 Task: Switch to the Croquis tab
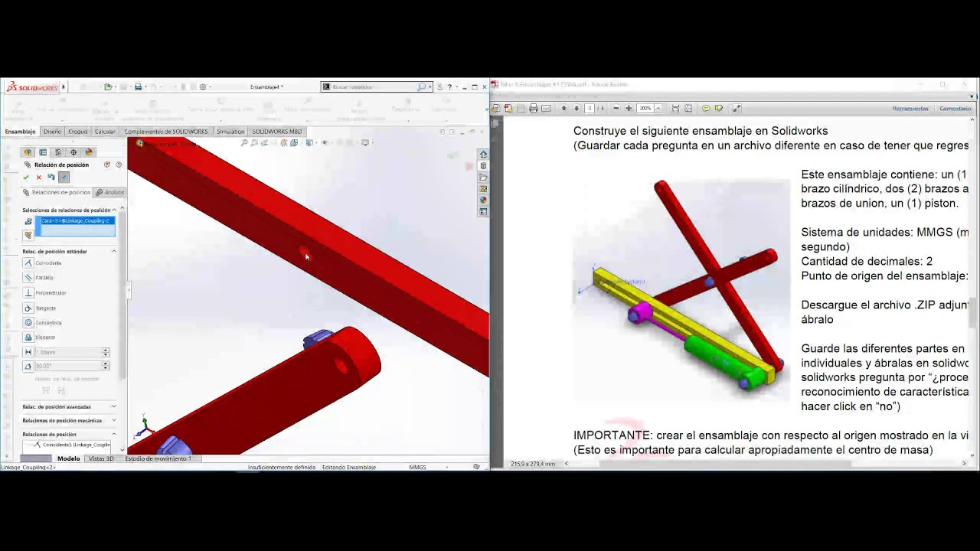(x=77, y=132)
